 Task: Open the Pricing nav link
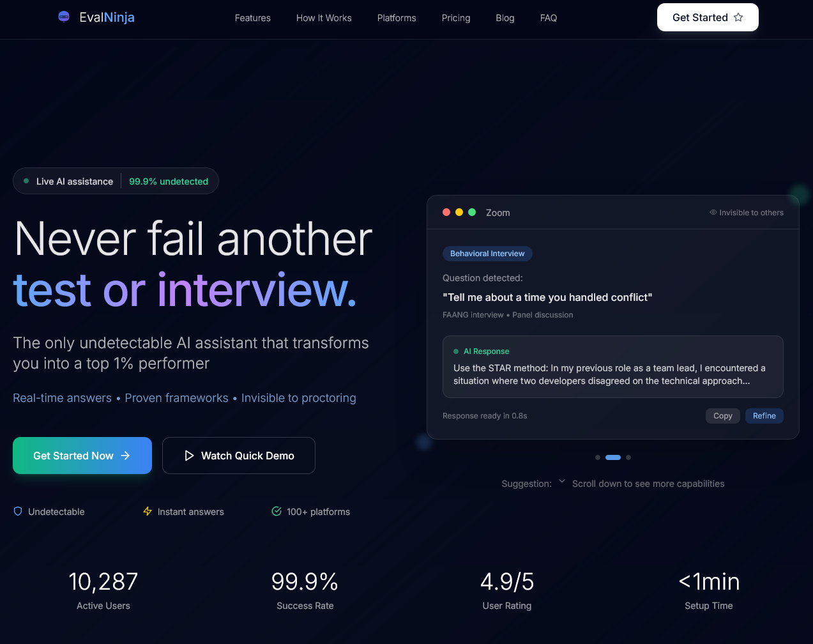[x=456, y=18]
